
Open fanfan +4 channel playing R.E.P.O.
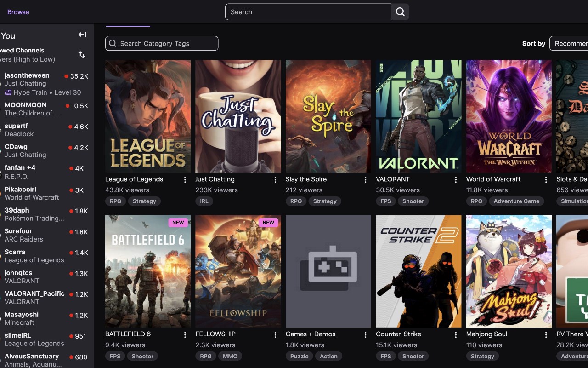click(46, 172)
